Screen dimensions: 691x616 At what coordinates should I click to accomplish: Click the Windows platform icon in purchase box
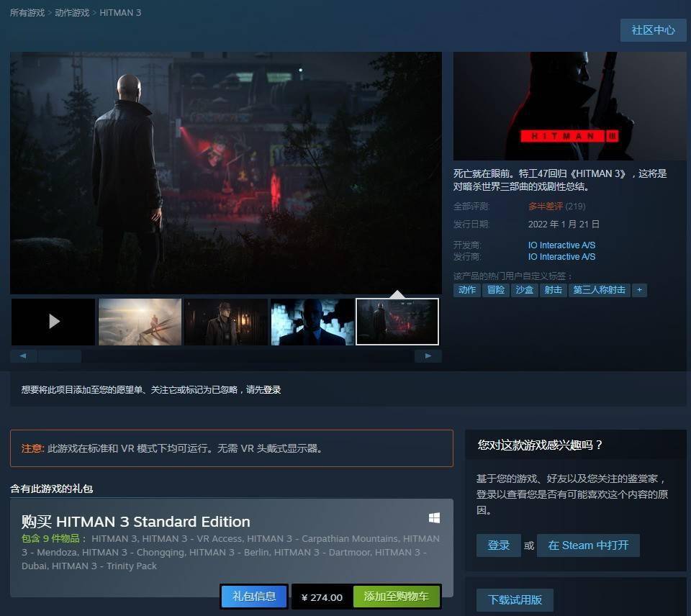pos(433,517)
